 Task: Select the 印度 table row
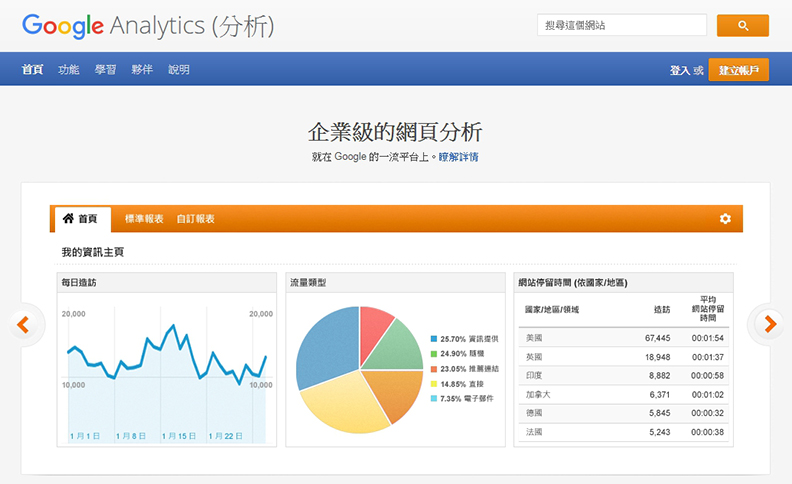point(624,375)
